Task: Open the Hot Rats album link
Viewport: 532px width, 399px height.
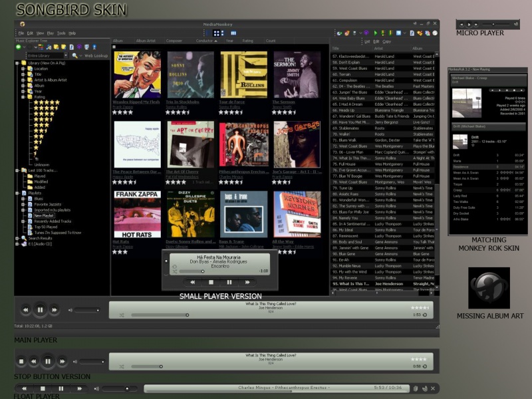Action: pos(121,241)
